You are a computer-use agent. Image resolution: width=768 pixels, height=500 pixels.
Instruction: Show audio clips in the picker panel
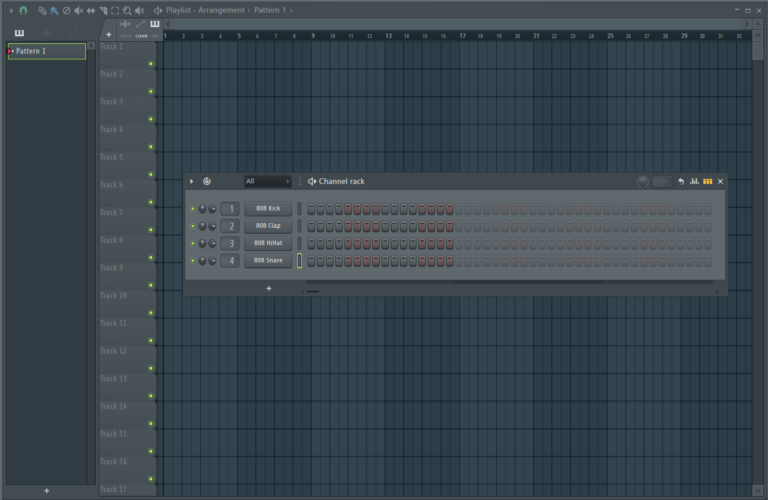[x=47, y=33]
